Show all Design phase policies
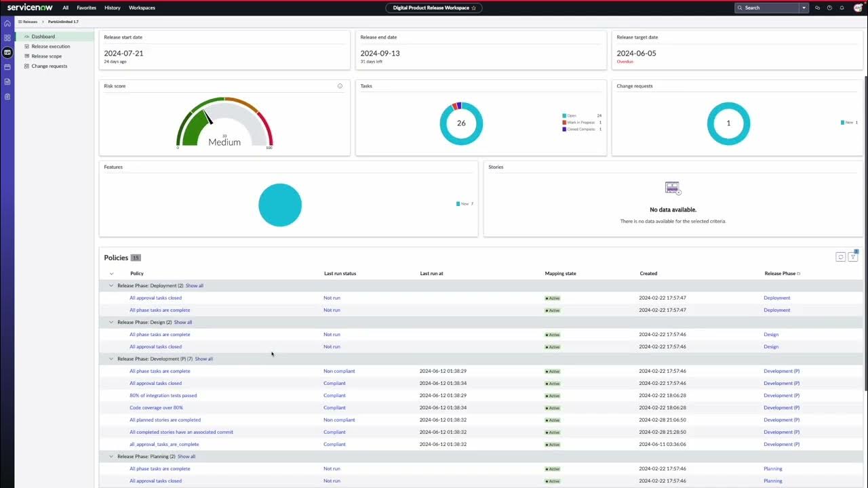The height and width of the screenshot is (488, 868). [x=182, y=322]
